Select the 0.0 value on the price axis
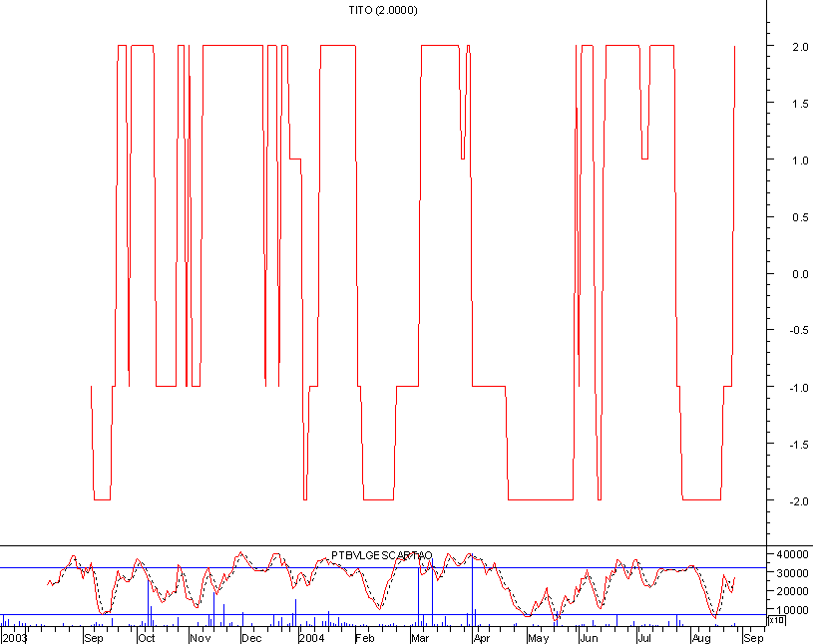 pos(800,274)
